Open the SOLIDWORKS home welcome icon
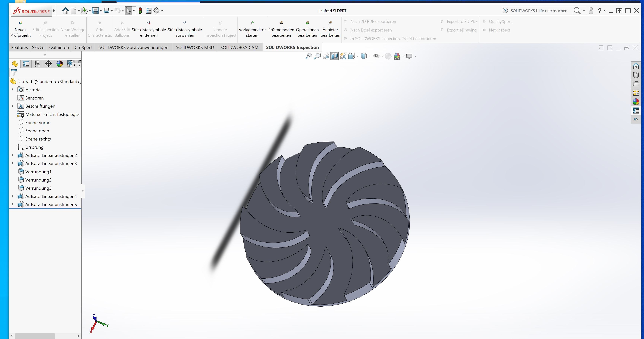Screen dimensions: 644x339 (x=65, y=11)
